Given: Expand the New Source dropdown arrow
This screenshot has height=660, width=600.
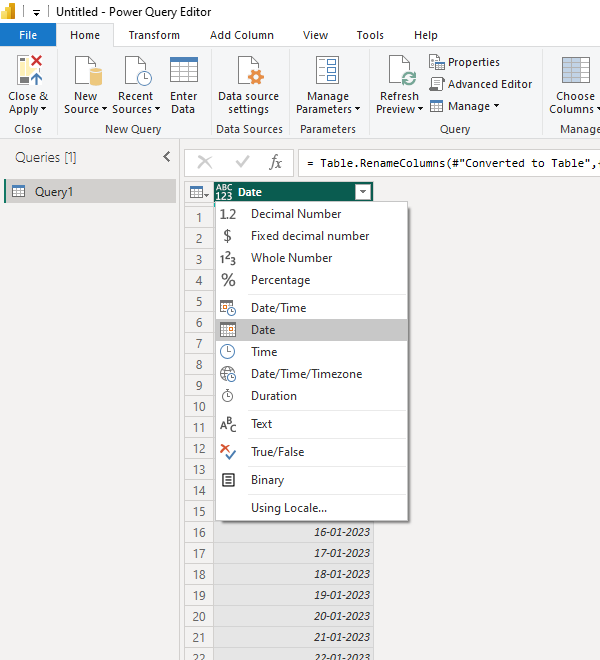Looking at the screenshot, I should 104,109.
